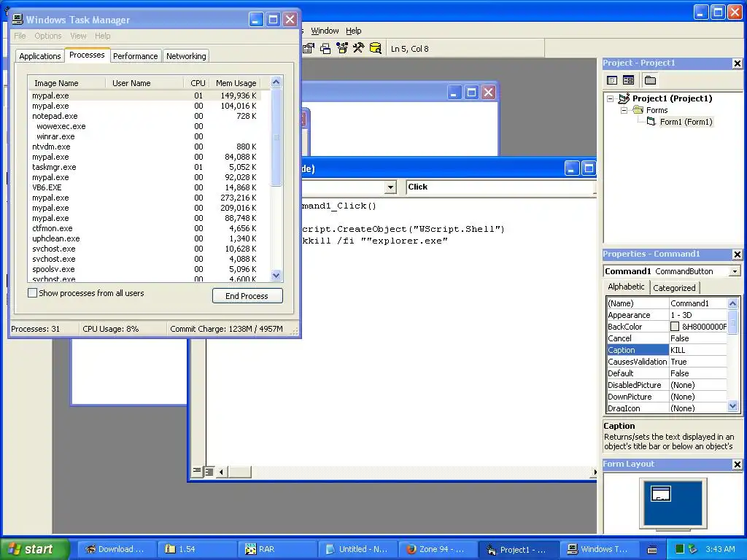Enable Show processes from all users

(x=32, y=293)
